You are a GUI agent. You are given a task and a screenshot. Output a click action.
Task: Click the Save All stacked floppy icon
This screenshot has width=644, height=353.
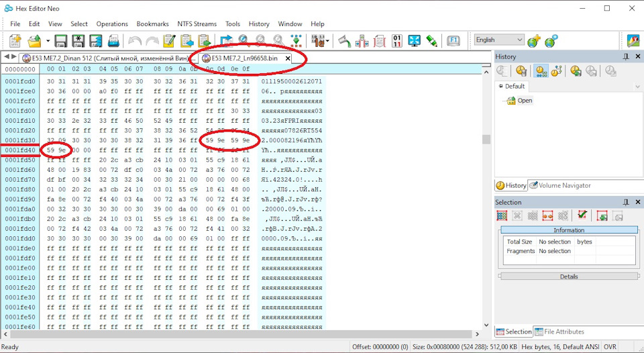click(x=96, y=41)
